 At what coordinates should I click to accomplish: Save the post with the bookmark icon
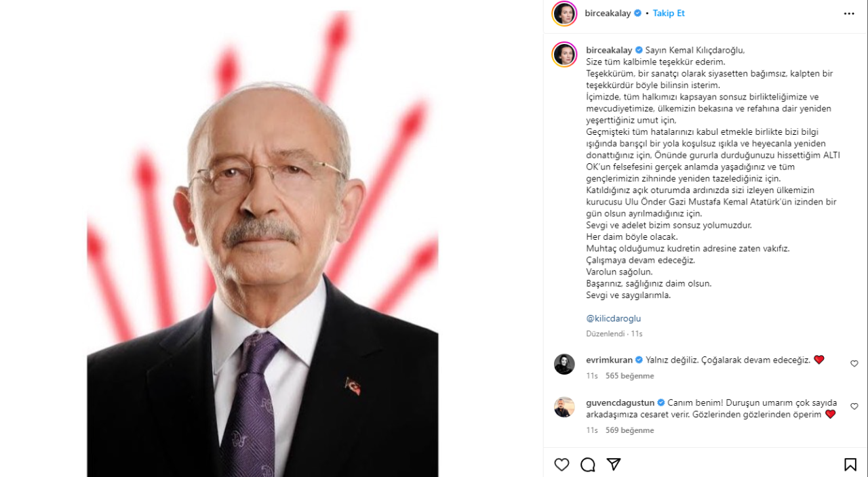click(x=850, y=464)
